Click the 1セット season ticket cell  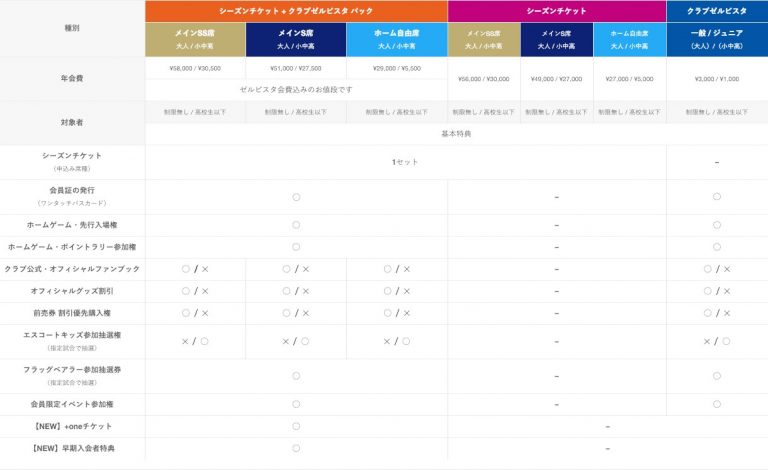[405, 162]
